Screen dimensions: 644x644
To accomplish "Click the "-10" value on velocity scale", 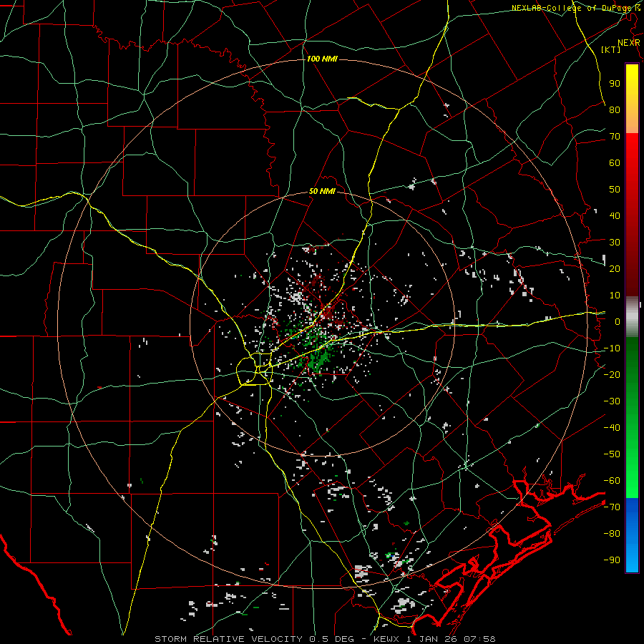I will [x=612, y=348].
